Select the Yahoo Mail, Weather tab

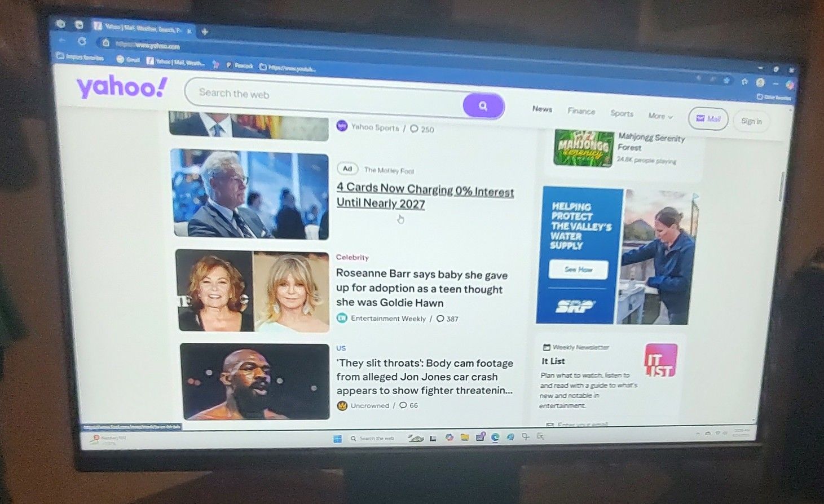(x=142, y=28)
